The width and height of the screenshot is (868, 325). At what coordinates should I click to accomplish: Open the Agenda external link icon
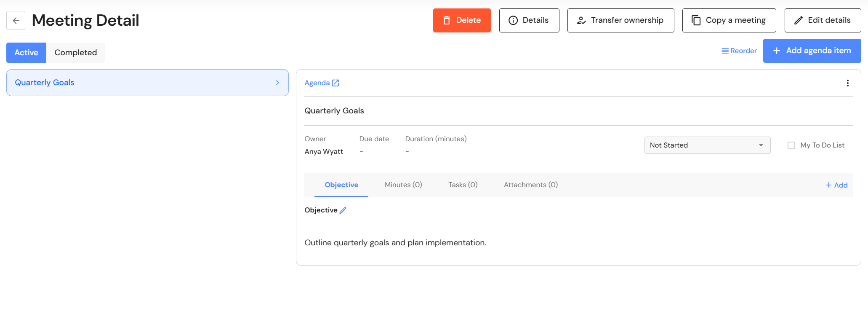[x=335, y=83]
